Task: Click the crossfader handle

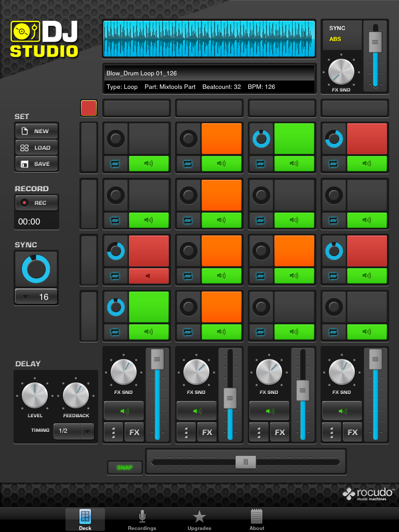Action: pos(246,462)
